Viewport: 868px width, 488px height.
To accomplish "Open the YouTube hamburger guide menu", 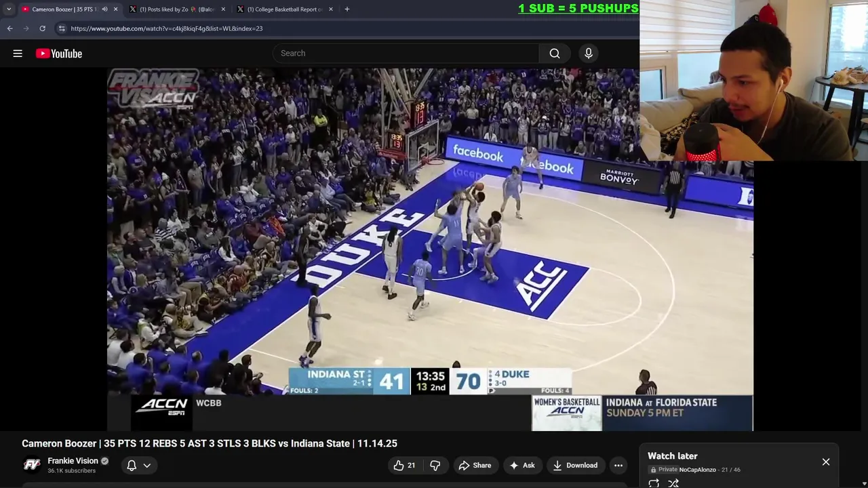I will pos(18,54).
